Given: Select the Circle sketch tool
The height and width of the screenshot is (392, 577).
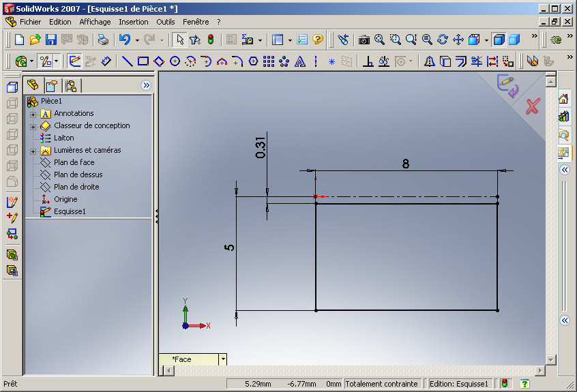Looking at the screenshot, I should coord(175,61).
